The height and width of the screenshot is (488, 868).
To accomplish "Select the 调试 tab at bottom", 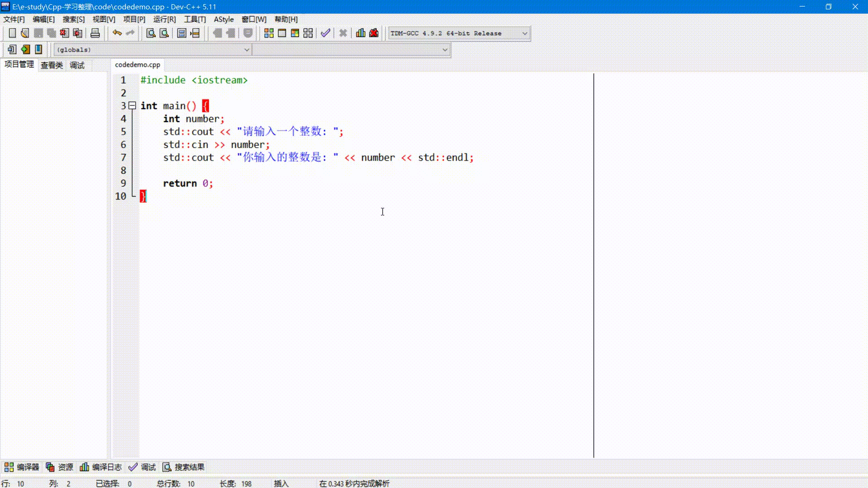I will (x=148, y=467).
